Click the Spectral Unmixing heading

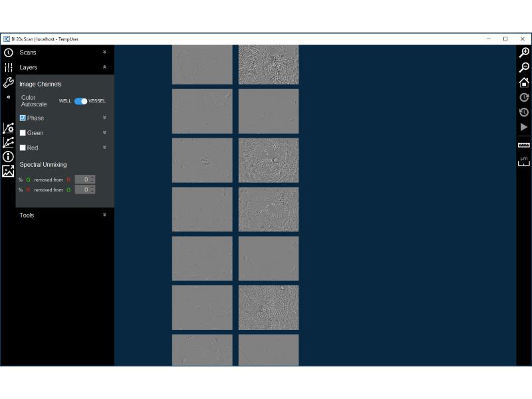tap(43, 165)
